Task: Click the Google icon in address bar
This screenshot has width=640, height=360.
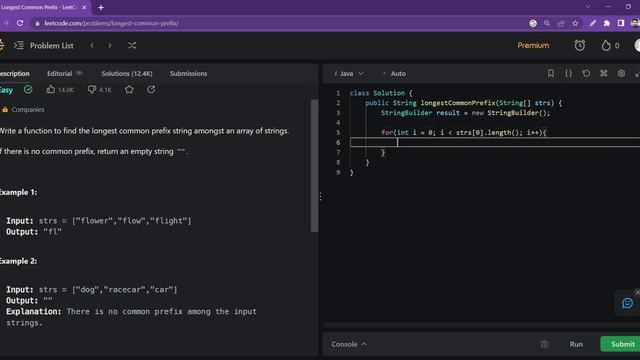Action: pos(533,23)
